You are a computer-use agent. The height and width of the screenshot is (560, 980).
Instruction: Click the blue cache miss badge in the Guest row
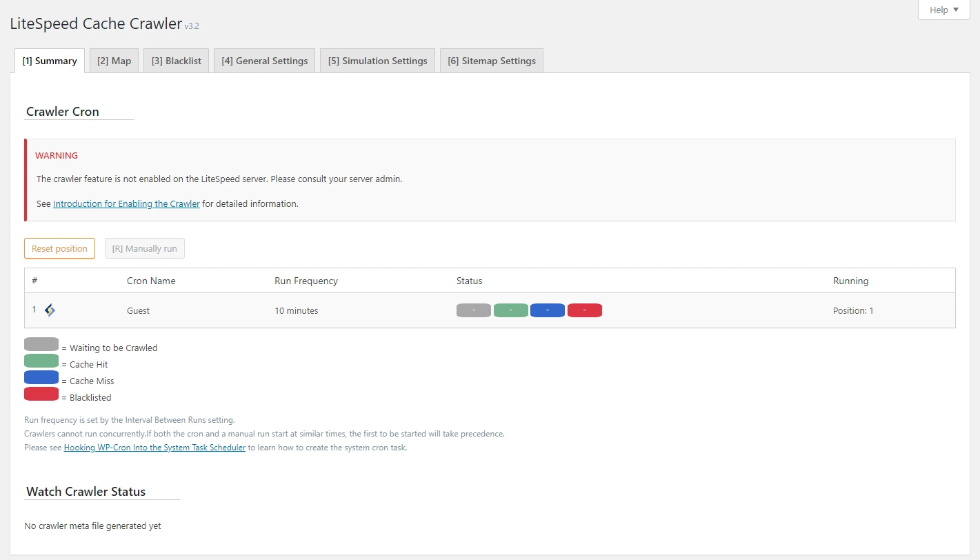548,310
